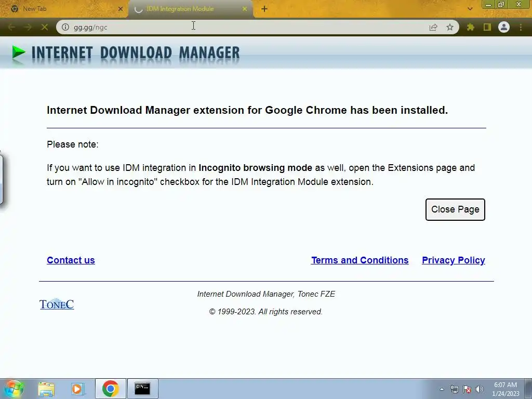Show hidden system tray icons arrow
532x399 pixels.
point(442,389)
